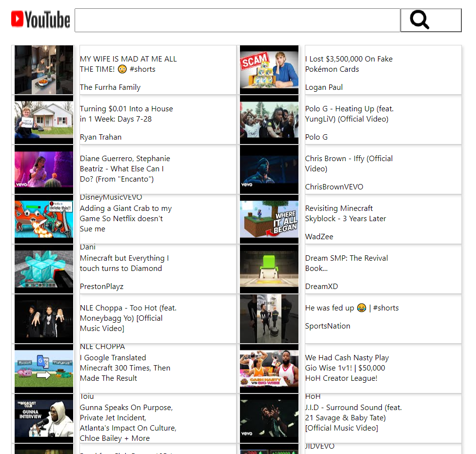The width and height of the screenshot is (476, 454).
Task: Click title 'Adding a Giant Crab to my Game'
Action: 126,219
